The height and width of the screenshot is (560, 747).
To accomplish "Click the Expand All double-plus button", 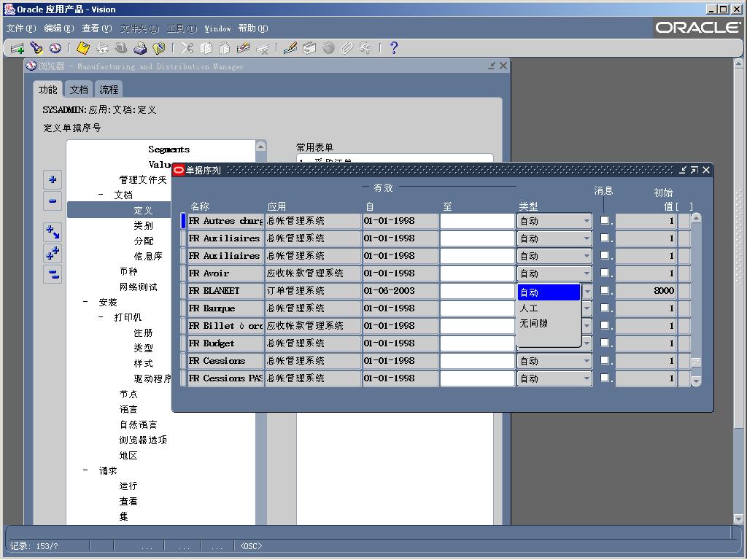I will [53, 253].
